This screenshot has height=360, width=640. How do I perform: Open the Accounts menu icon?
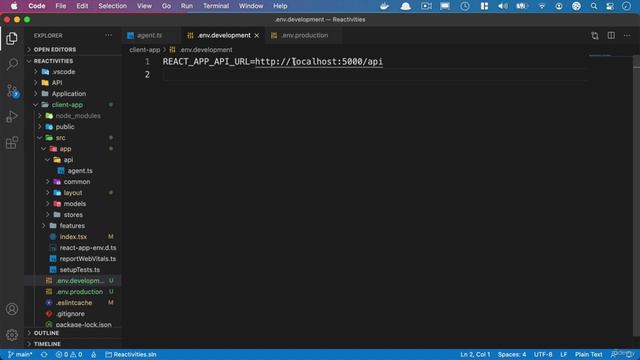pyautogui.click(x=12, y=309)
